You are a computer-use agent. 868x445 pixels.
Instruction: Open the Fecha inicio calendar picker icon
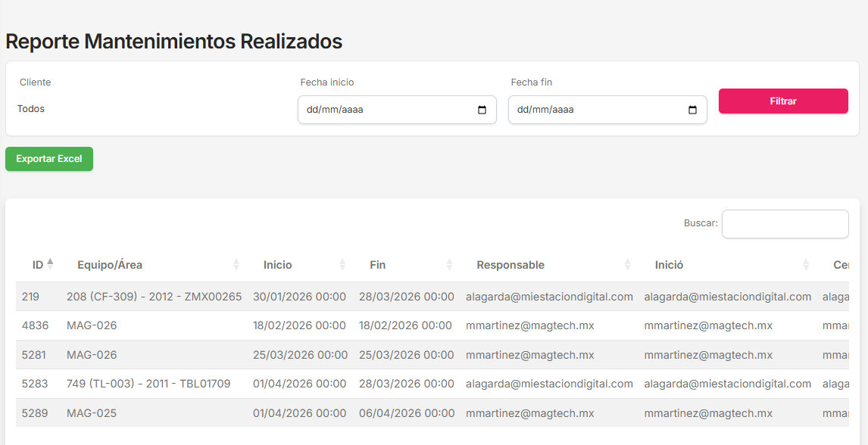[x=482, y=110]
